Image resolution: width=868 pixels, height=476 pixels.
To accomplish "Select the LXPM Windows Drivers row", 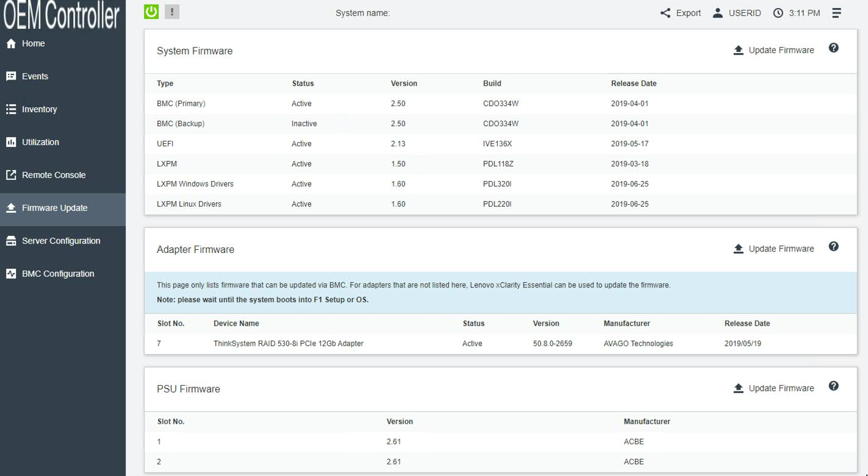I will click(500, 184).
